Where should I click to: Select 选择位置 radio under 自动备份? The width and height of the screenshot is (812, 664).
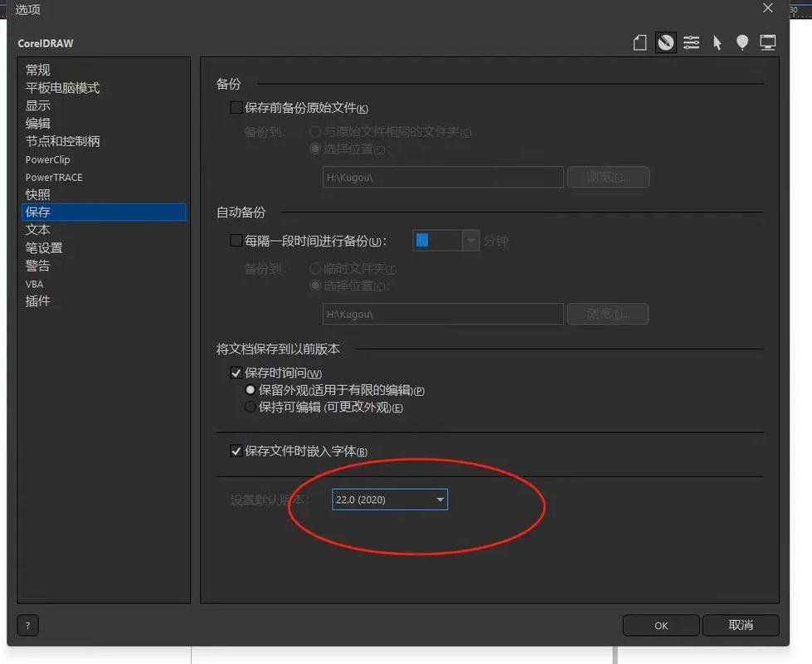pos(315,286)
